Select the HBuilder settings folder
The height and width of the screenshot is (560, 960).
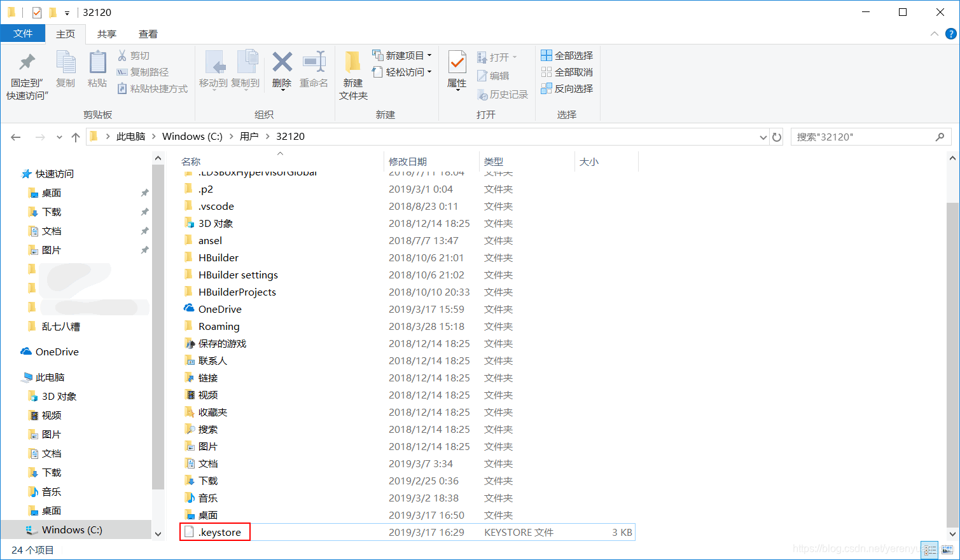238,275
